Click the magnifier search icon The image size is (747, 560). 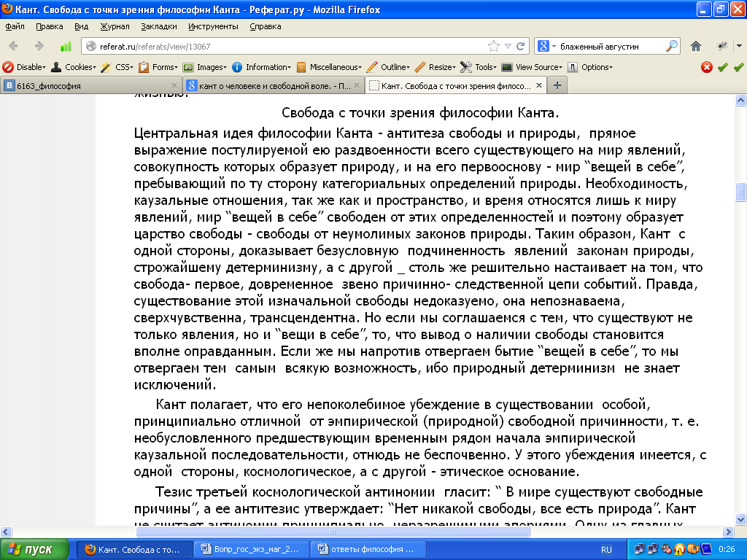coord(672,46)
